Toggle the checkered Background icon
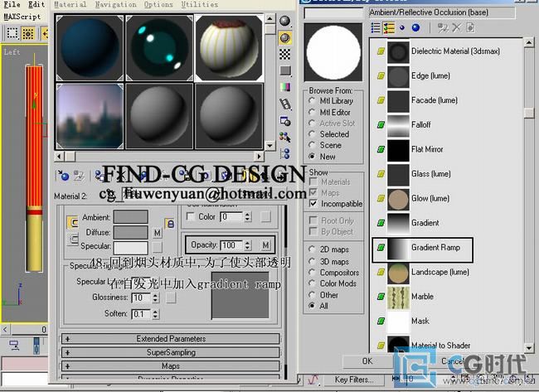The width and height of the screenshot is (539, 392). [285, 54]
